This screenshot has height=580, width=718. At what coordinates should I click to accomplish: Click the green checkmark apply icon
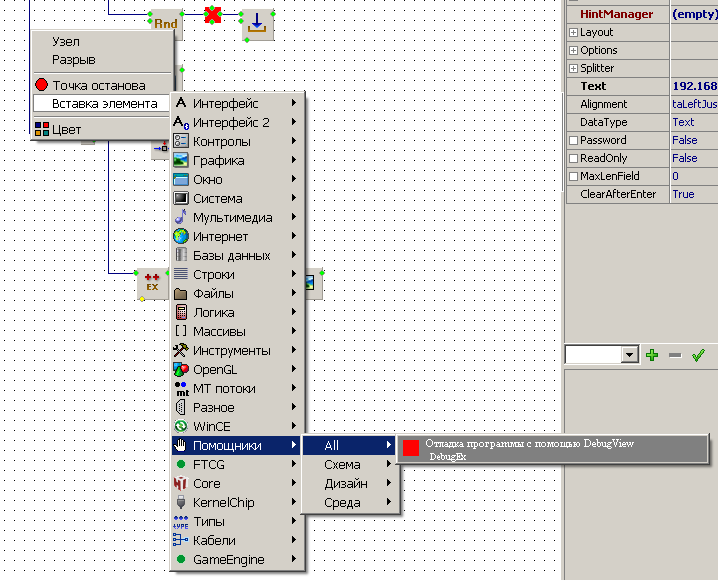pyautogui.click(x=698, y=355)
